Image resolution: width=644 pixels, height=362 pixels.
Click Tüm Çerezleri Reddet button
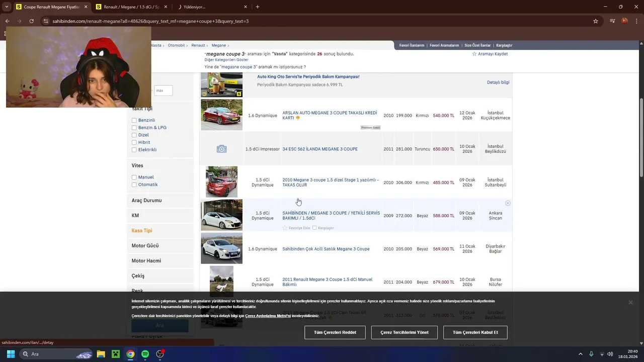point(335,332)
